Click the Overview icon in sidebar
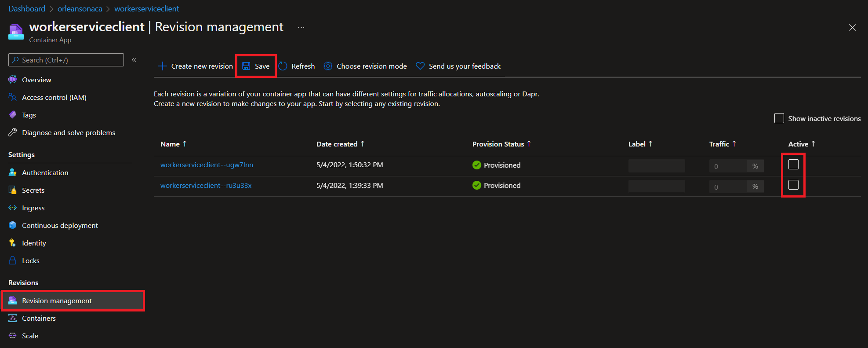This screenshot has width=868, height=348. (x=13, y=80)
